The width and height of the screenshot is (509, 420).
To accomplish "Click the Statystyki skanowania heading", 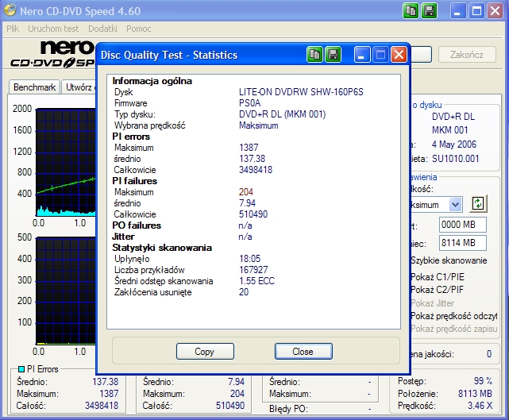I will point(162,248).
